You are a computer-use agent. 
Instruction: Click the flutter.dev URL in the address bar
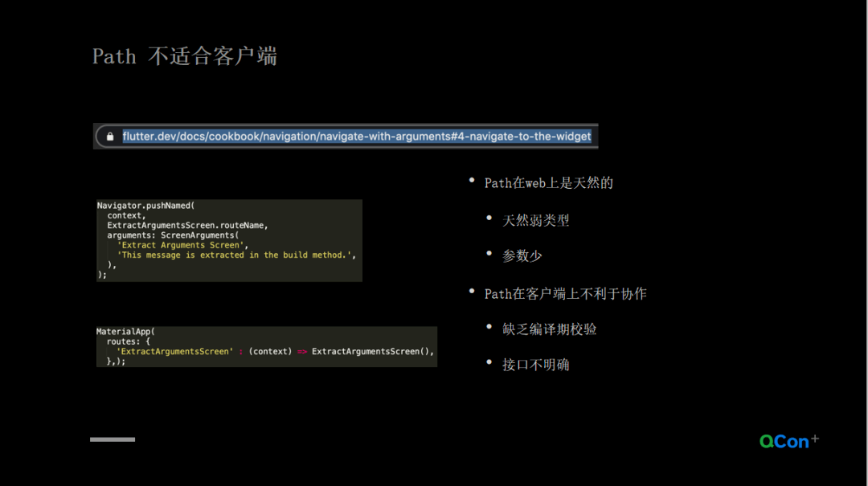pos(357,137)
